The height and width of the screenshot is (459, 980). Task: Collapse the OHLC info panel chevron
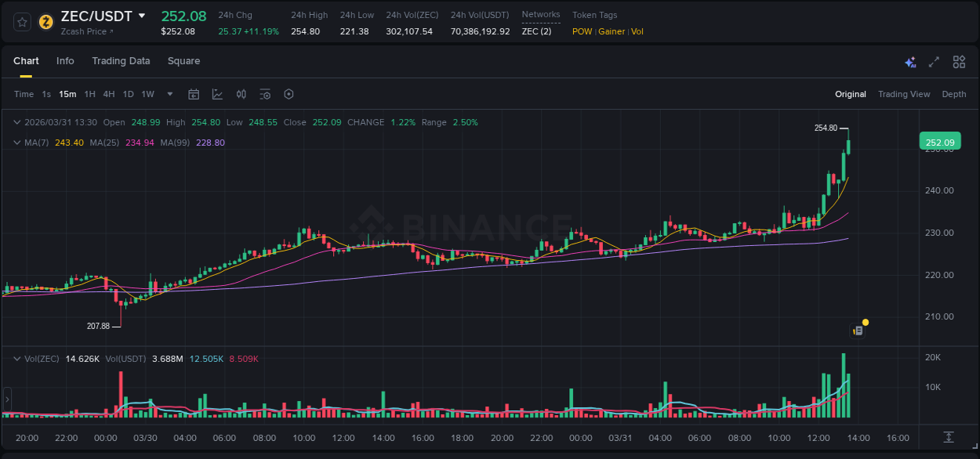[16, 122]
